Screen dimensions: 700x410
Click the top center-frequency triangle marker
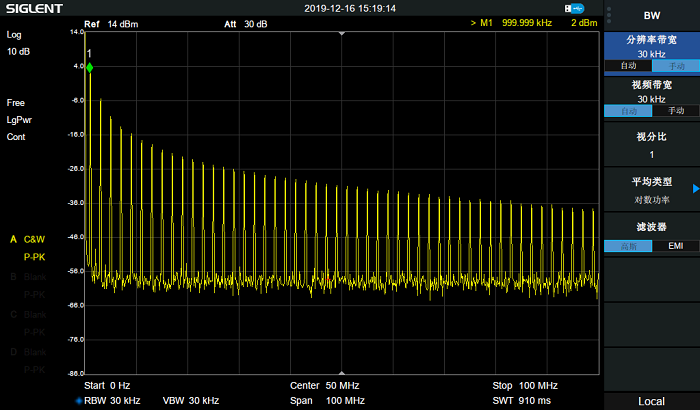coord(342,33)
